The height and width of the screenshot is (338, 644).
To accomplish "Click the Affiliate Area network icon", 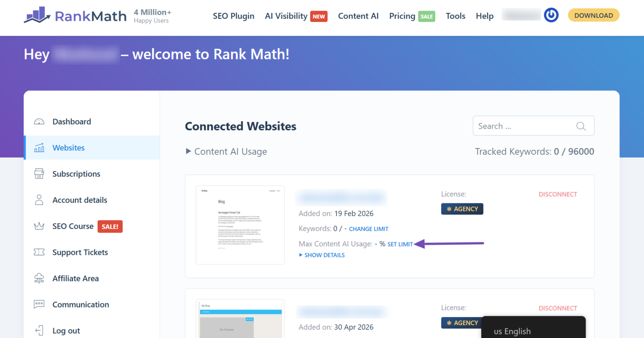I will [39, 278].
